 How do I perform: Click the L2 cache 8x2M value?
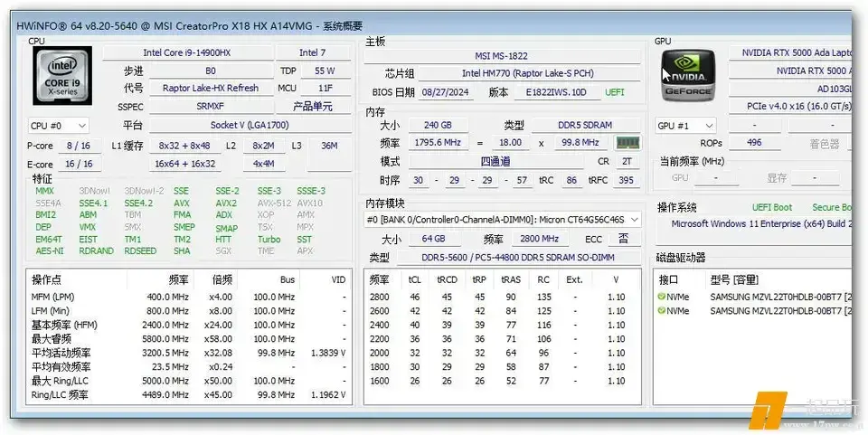[264, 146]
